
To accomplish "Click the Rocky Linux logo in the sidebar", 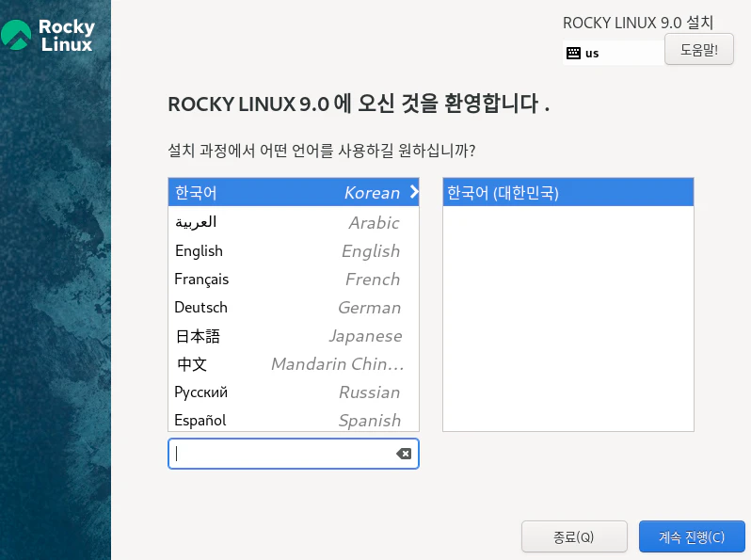I will click(48, 35).
